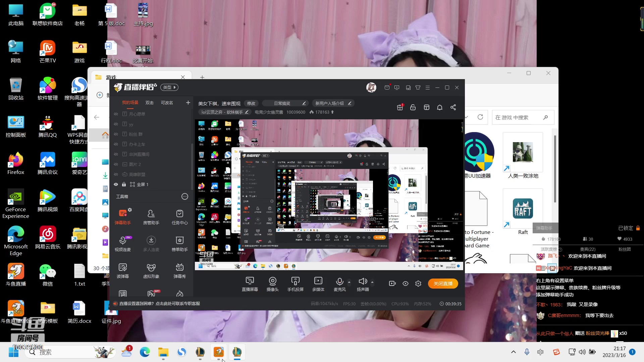Click the 麦克风 microphone icon
The height and width of the screenshot is (362, 644).
(339, 282)
